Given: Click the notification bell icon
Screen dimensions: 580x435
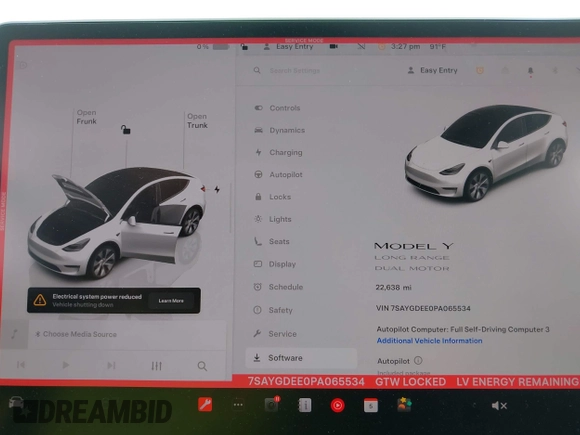Looking at the screenshot, I should point(530,71).
